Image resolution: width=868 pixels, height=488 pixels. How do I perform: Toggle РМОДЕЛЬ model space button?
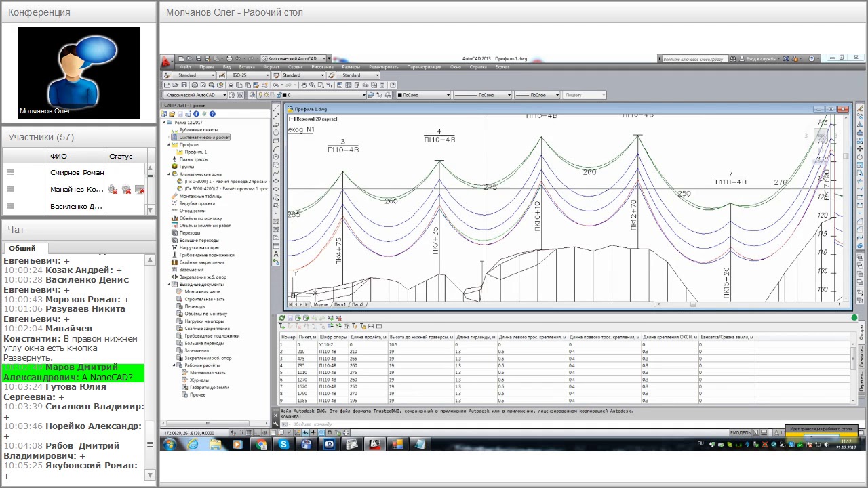click(x=741, y=433)
